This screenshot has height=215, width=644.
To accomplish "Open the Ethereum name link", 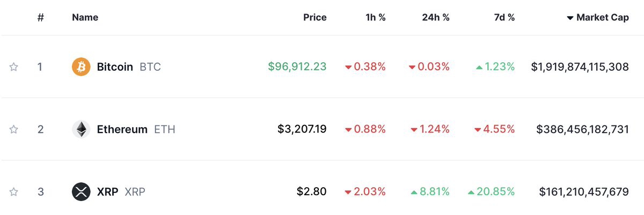I will (122, 129).
